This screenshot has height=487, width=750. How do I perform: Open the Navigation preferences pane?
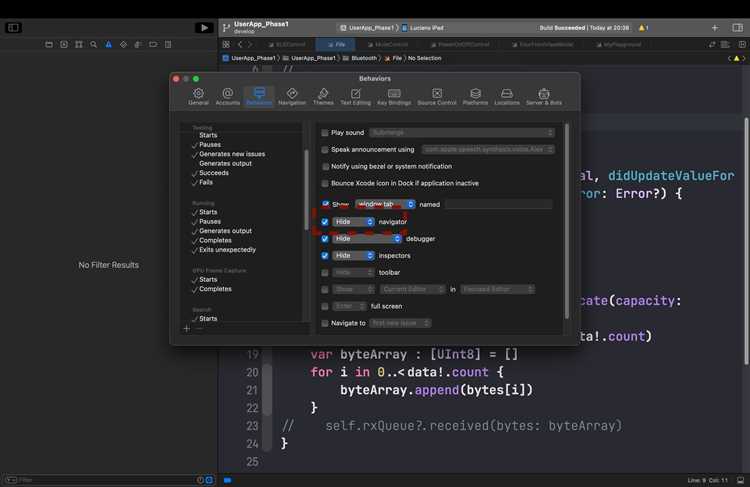point(292,96)
